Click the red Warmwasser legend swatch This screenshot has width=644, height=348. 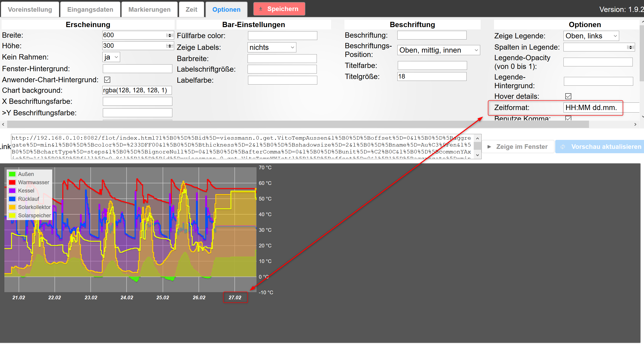click(x=12, y=182)
